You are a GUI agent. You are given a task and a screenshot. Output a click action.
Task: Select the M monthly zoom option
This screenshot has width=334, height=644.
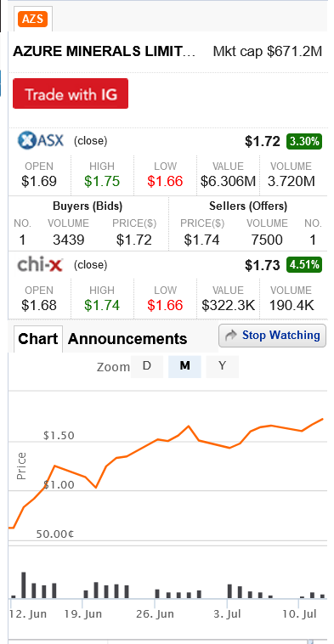(x=185, y=366)
